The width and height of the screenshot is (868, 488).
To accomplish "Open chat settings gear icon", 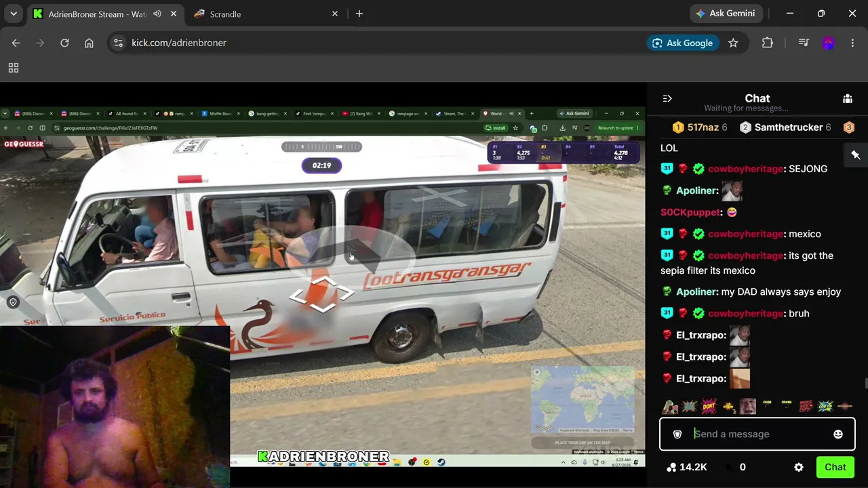I will pos(799,467).
